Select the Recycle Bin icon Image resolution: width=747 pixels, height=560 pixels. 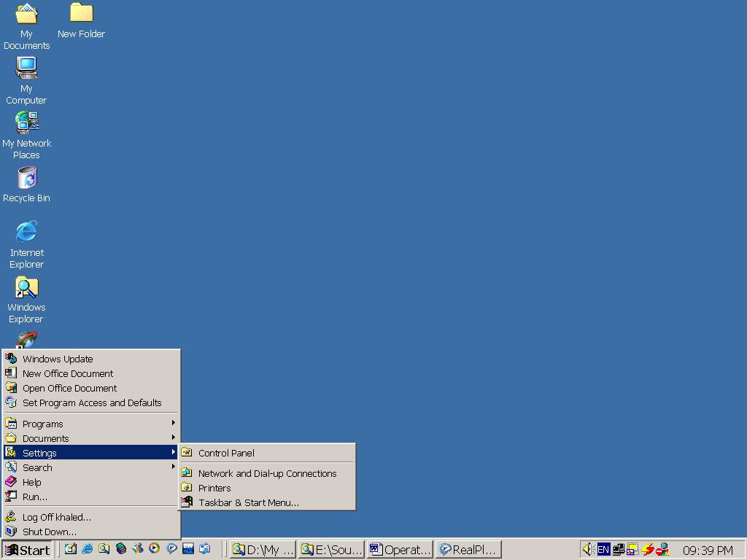[x=26, y=184]
